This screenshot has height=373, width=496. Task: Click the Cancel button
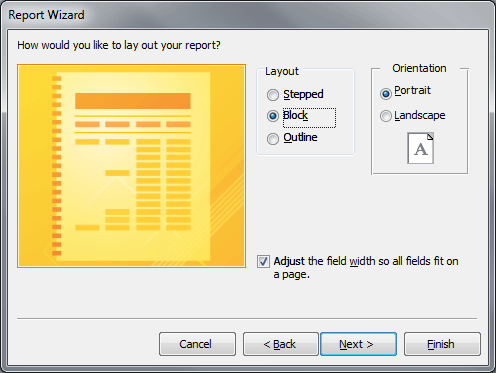click(x=197, y=344)
